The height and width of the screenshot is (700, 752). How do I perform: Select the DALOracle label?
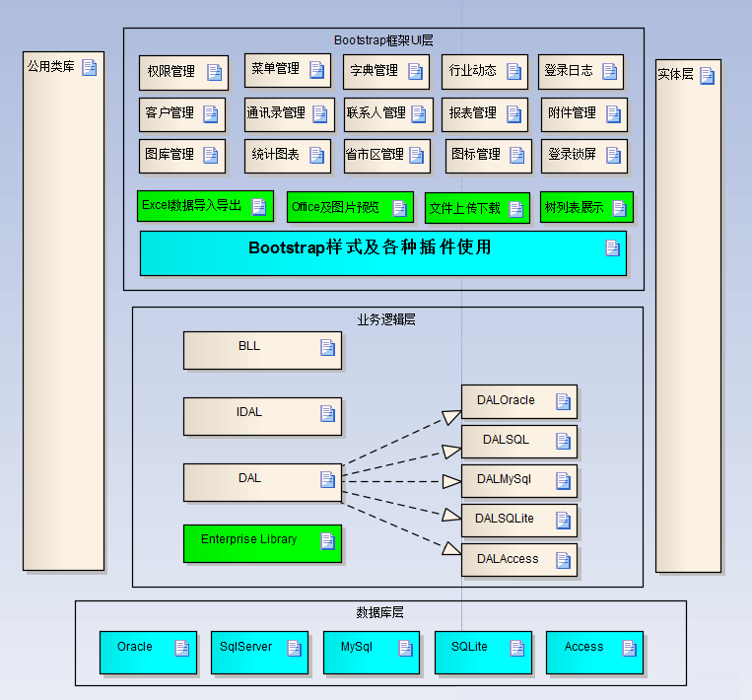tap(506, 400)
